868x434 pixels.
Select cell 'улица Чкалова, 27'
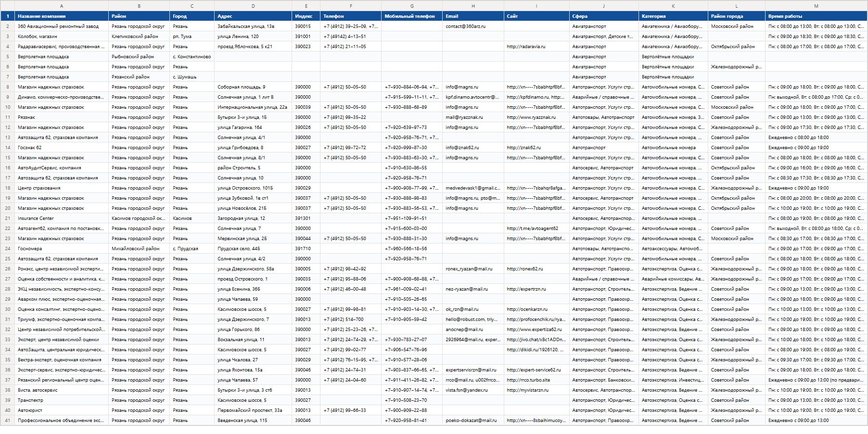[253, 360]
